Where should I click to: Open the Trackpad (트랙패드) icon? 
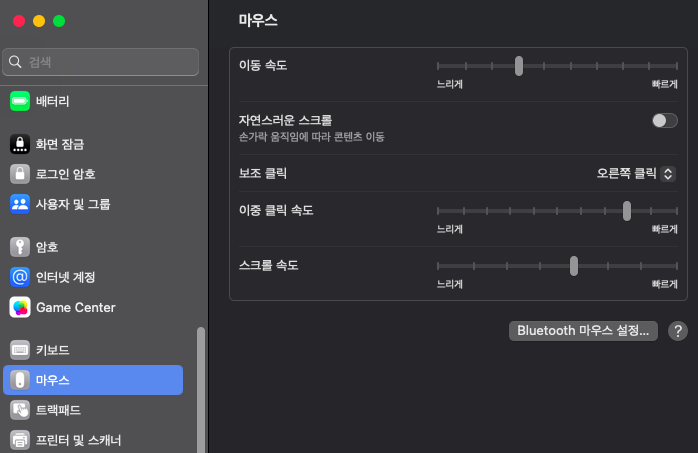[x=20, y=410]
